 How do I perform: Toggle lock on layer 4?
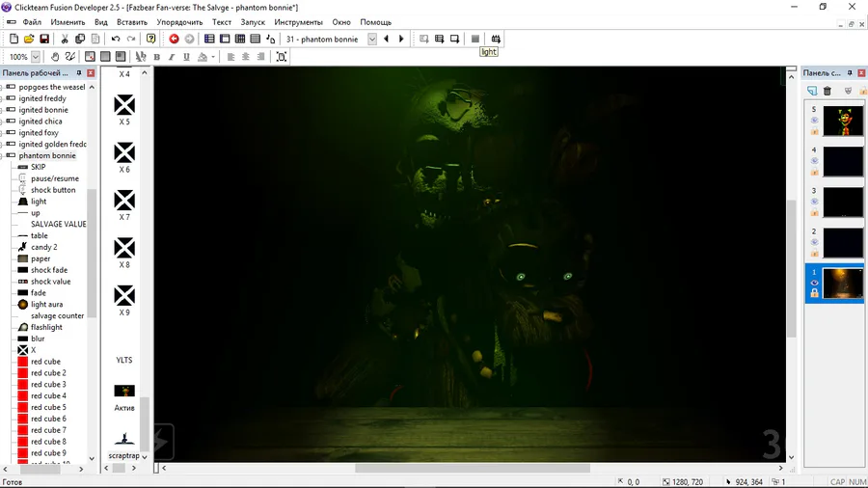814,172
